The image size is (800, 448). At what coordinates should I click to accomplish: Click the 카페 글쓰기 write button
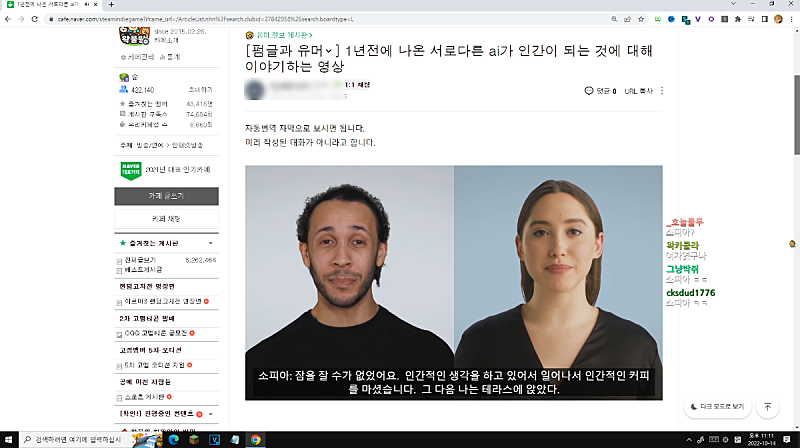[x=166, y=196]
